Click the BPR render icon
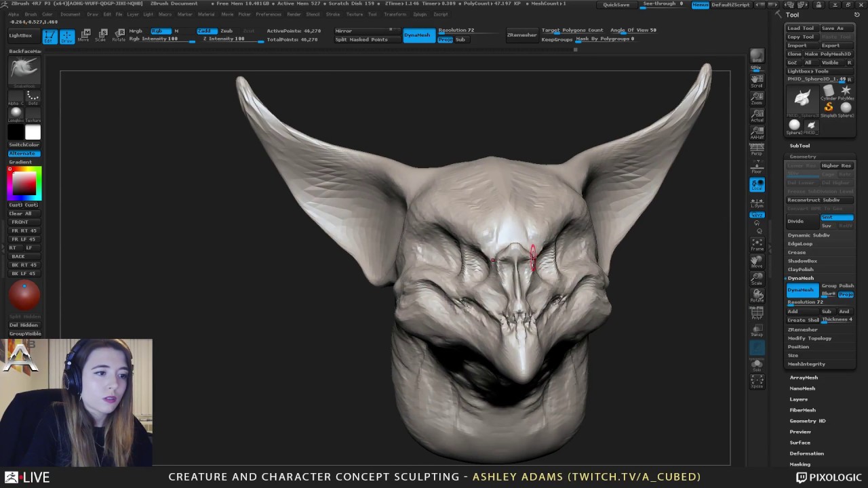 (757, 56)
